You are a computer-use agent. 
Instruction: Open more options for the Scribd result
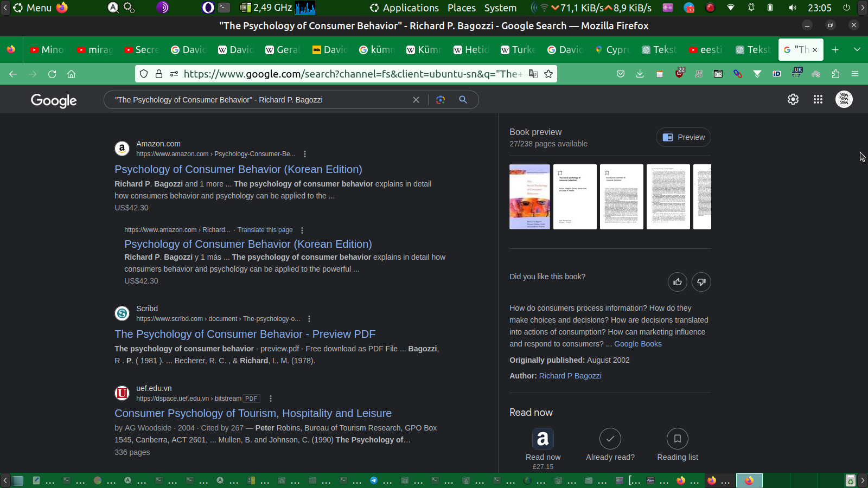coord(309,319)
